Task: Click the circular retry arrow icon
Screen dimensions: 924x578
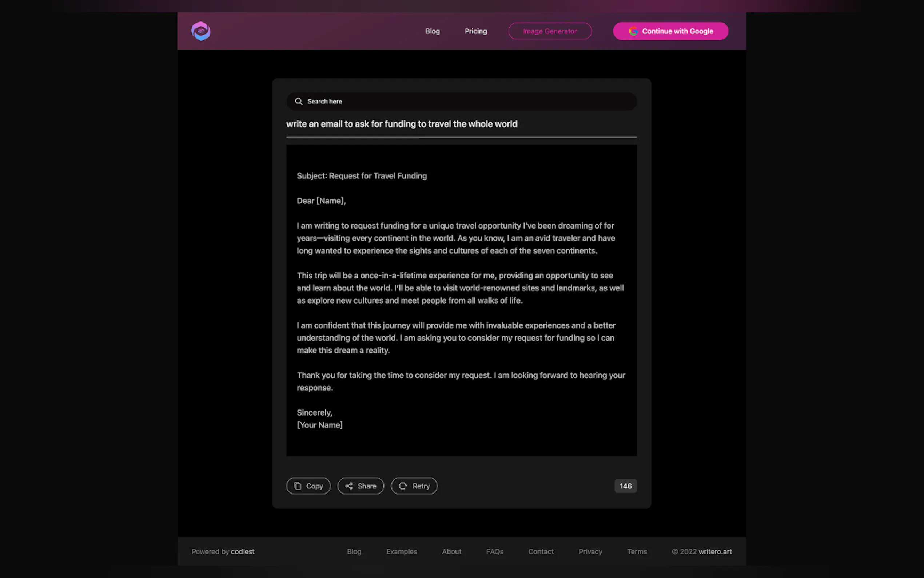Action: [x=403, y=486]
